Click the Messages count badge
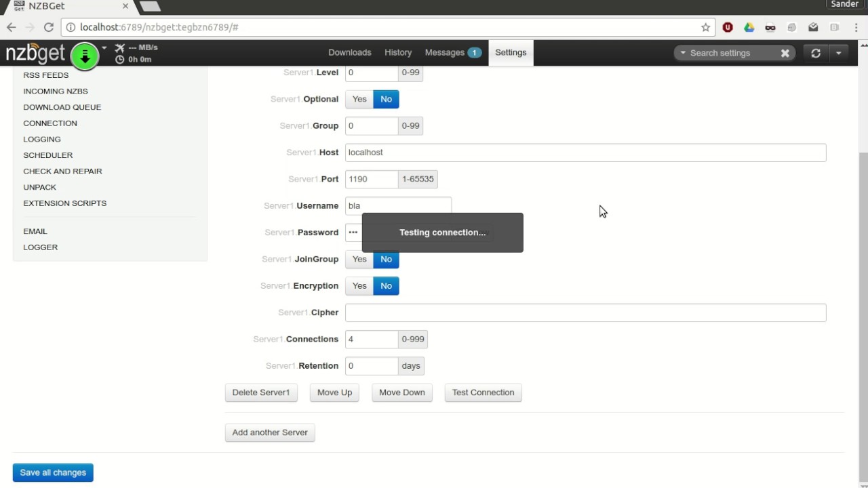The width and height of the screenshot is (868, 488). click(x=474, y=53)
